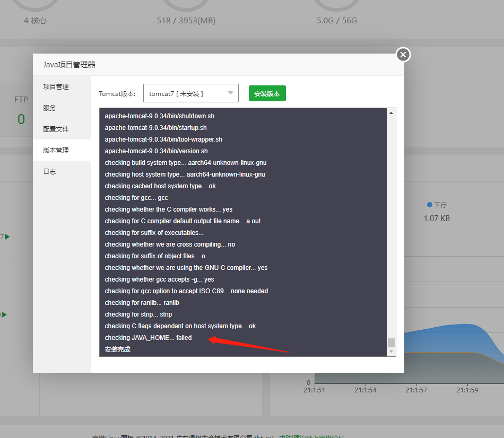Click the line ending in 'a.out'
504x438 pixels.
tap(183, 221)
